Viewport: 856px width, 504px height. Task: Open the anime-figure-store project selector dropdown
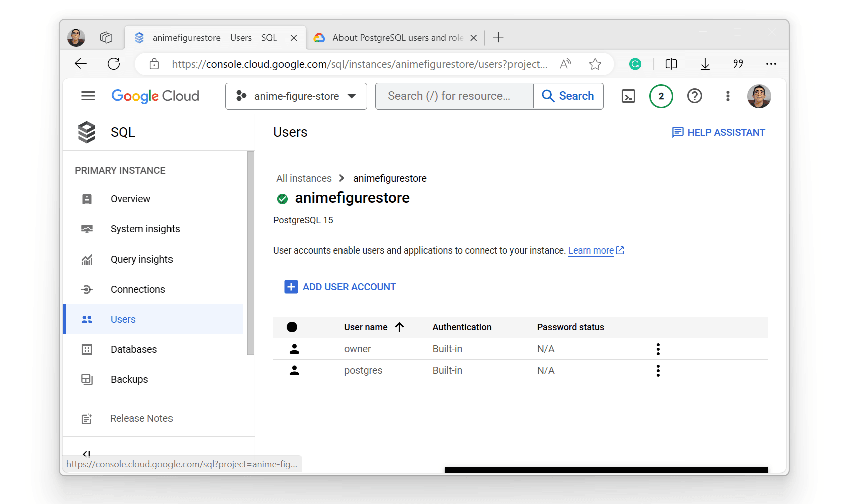296,96
